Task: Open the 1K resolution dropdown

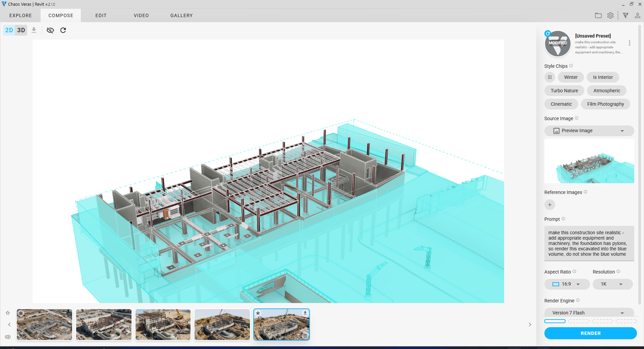Action: [x=612, y=284]
